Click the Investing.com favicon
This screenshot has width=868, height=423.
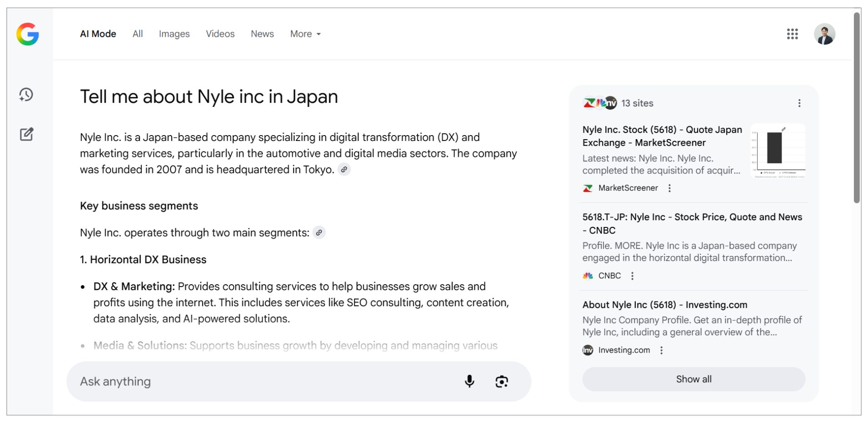tap(588, 350)
